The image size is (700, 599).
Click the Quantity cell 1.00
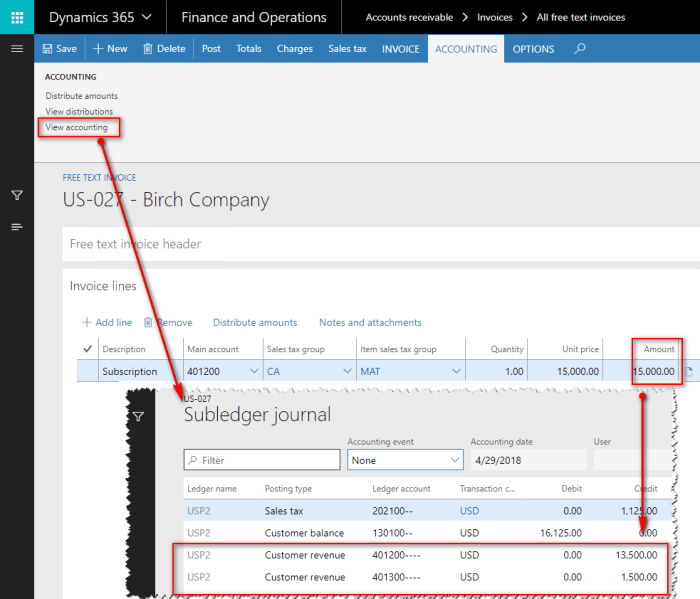pos(496,371)
